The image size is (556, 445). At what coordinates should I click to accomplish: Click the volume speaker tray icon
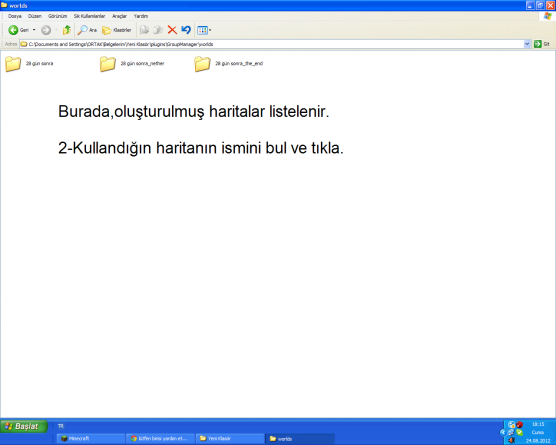[511, 440]
